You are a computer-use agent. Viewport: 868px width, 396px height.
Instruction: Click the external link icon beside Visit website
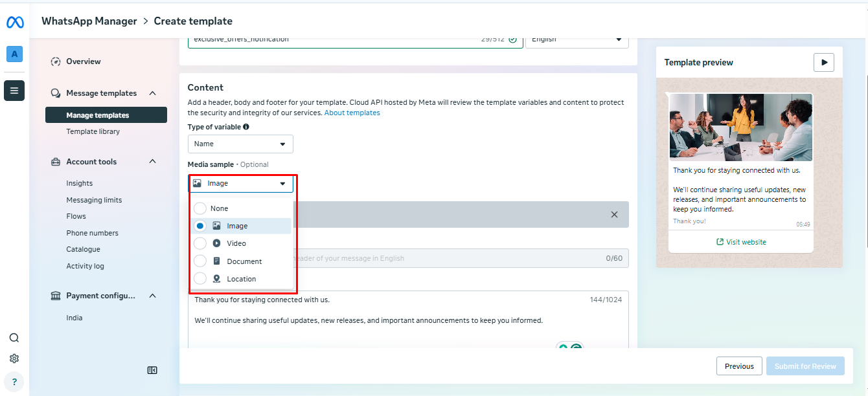(720, 242)
